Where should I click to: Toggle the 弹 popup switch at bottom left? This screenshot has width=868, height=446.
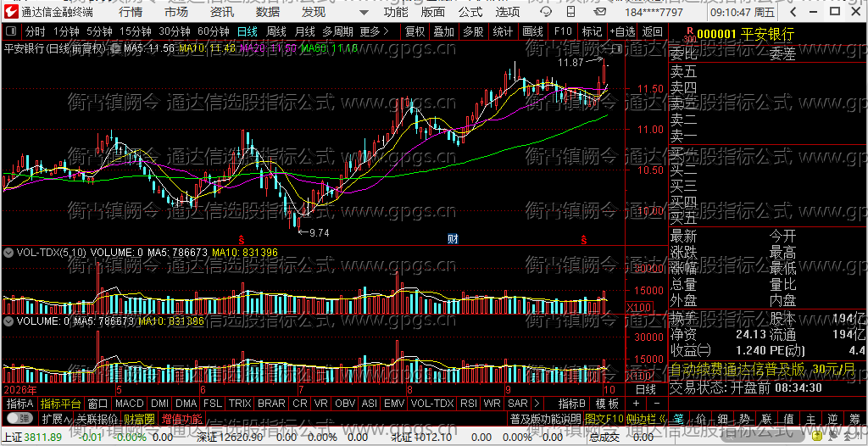19,417
